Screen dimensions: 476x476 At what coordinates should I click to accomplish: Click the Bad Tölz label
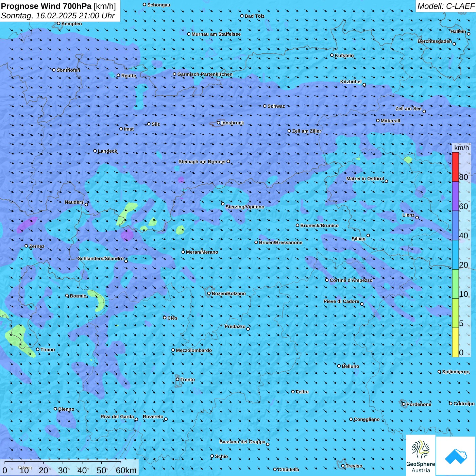click(x=254, y=16)
